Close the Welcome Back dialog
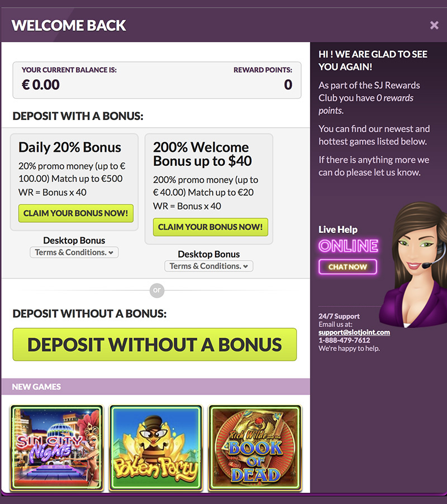The height and width of the screenshot is (504, 447). point(434,25)
